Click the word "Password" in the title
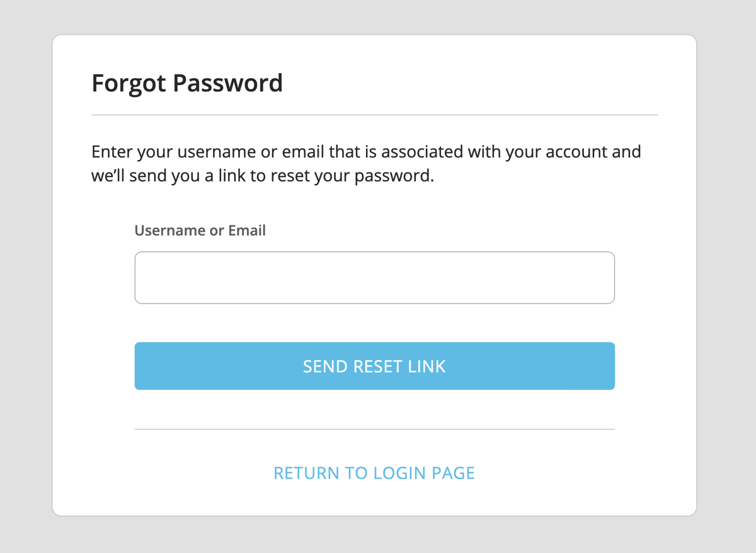 (227, 83)
